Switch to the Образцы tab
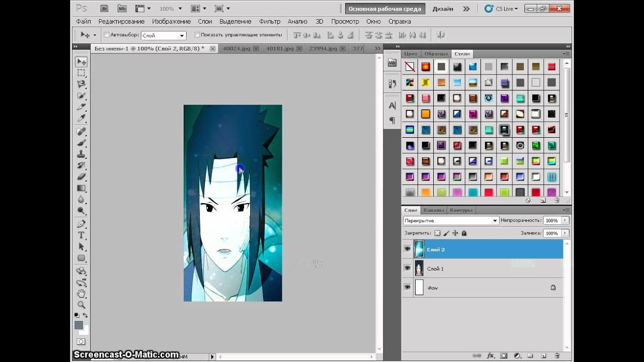Screen dimensions: 644x362 pyautogui.click(x=436, y=54)
